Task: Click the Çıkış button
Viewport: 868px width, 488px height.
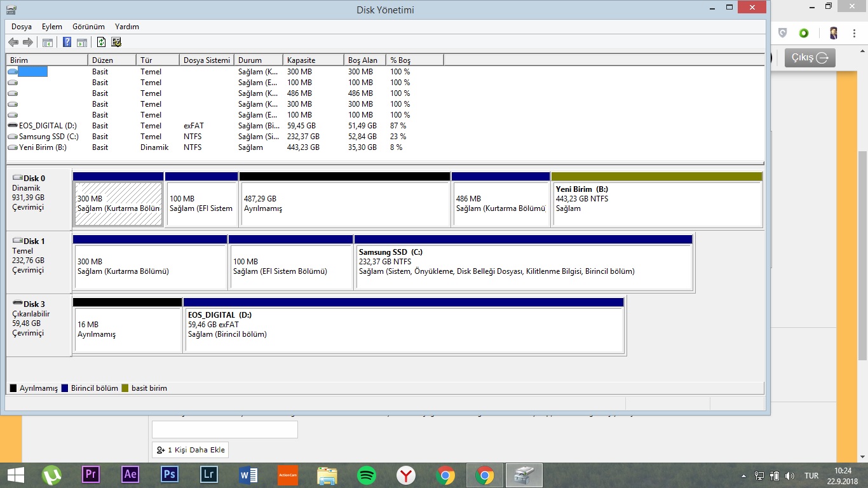Action: (x=810, y=57)
